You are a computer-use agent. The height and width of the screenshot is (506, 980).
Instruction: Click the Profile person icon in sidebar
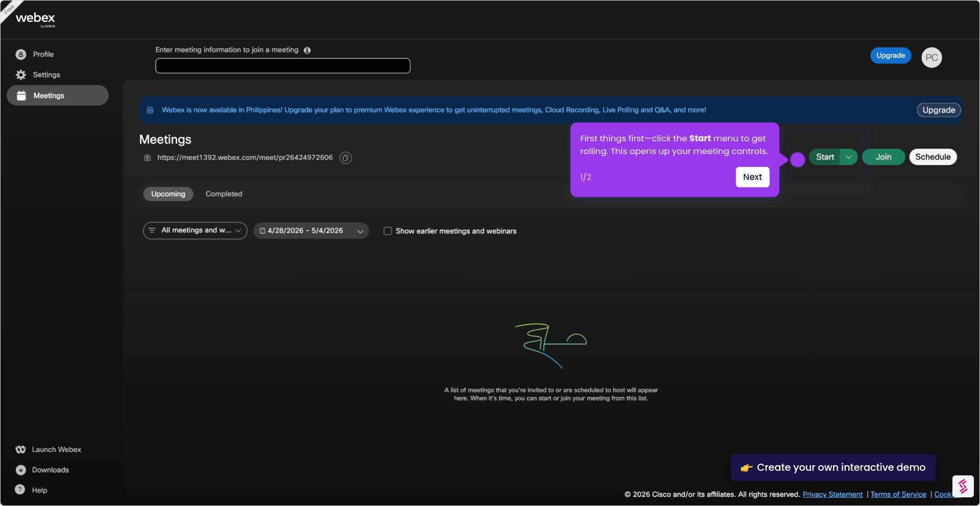click(x=21, y=55)
